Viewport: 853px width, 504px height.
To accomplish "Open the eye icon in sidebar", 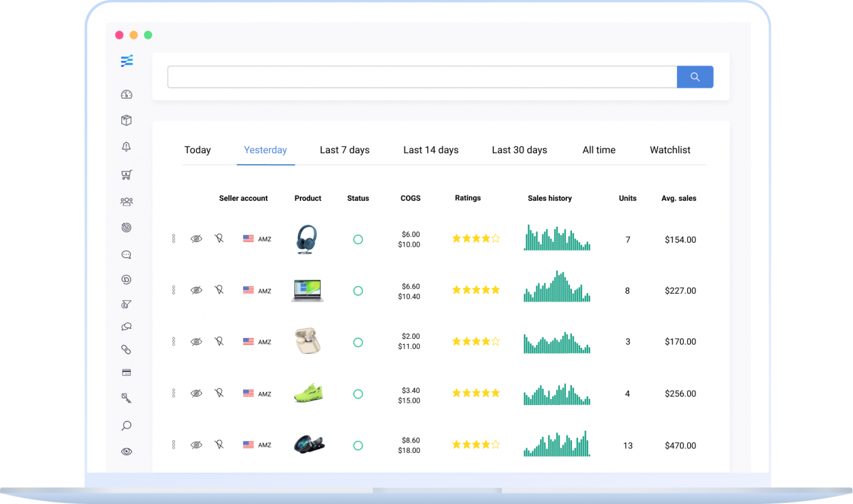I will tap(126, 451).
